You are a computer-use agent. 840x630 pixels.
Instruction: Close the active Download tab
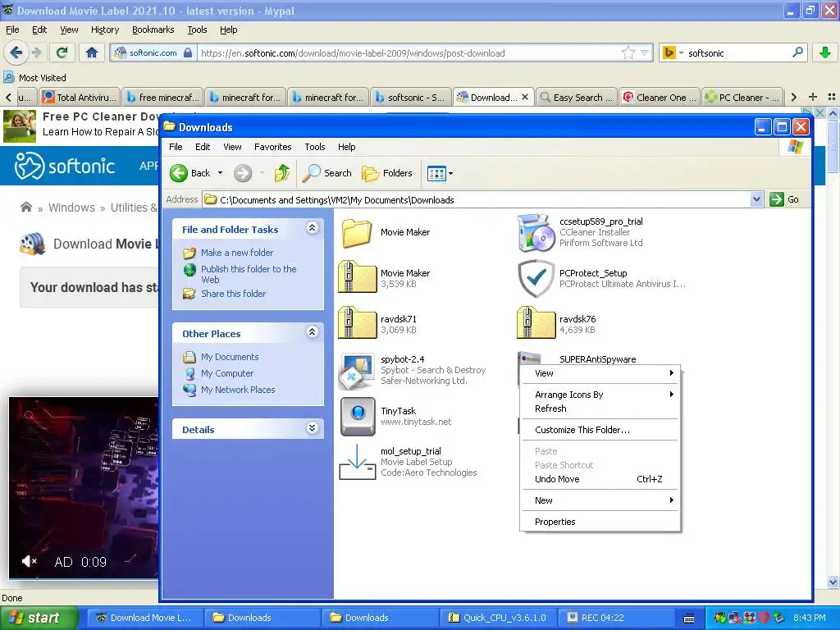click(x=525, y=97)
